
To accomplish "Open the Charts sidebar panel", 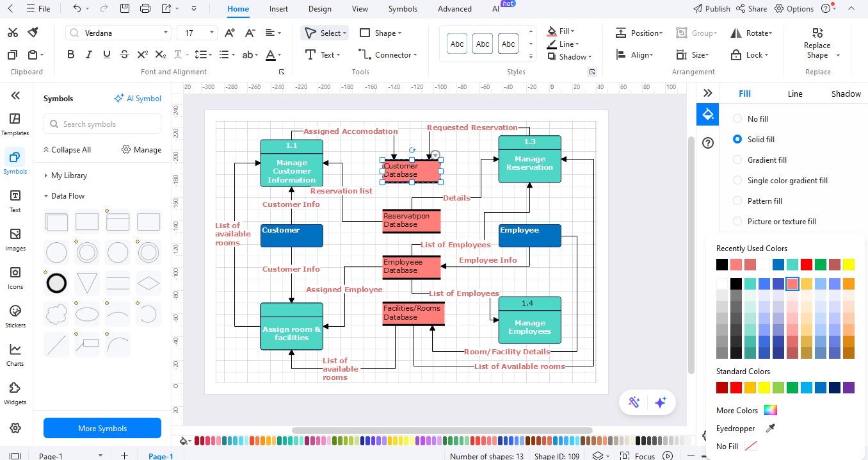I will point(15,355).
